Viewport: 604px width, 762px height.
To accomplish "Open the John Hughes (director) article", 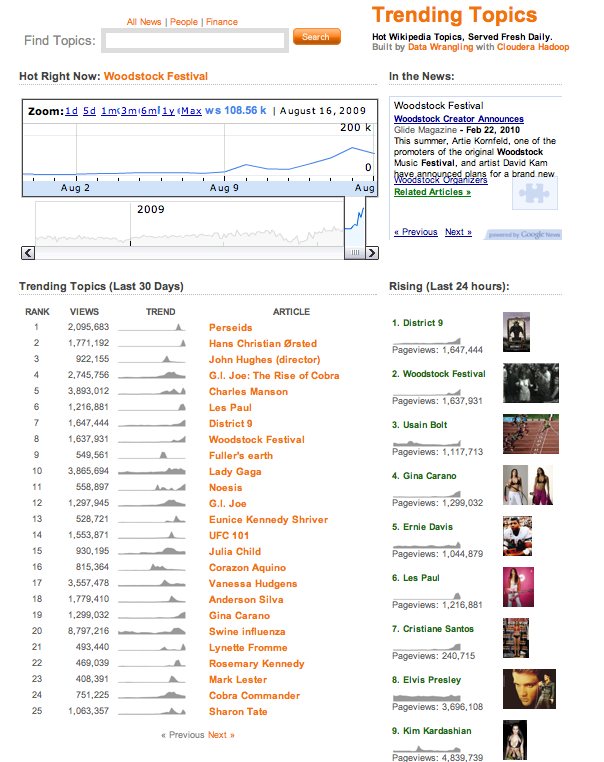I will pos(264,360).
